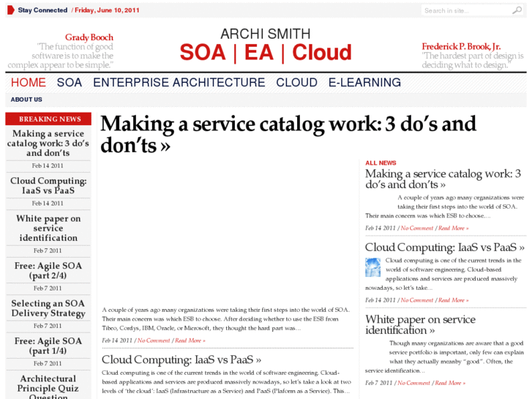Click Read More under All News Cloud Computing article
The image size is (532, 399).
(x=453, y=300)
